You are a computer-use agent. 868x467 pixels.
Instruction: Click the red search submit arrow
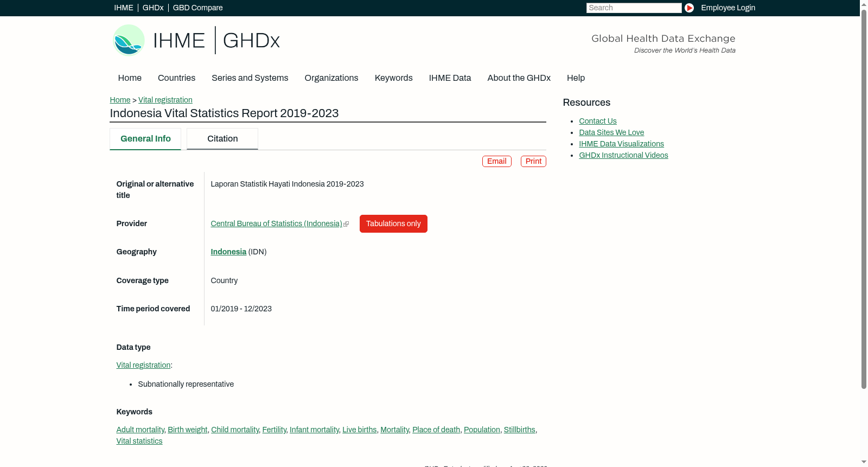click(x=689, y=8)
